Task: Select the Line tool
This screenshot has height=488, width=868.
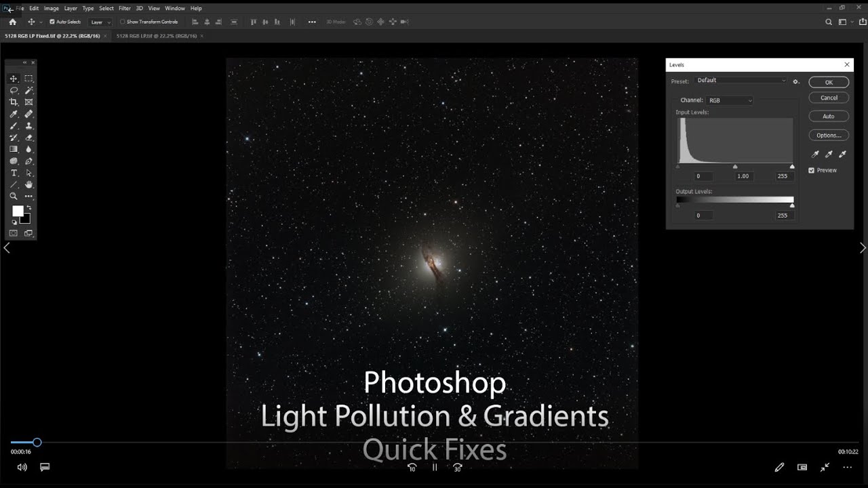Action: click(14, 184)
